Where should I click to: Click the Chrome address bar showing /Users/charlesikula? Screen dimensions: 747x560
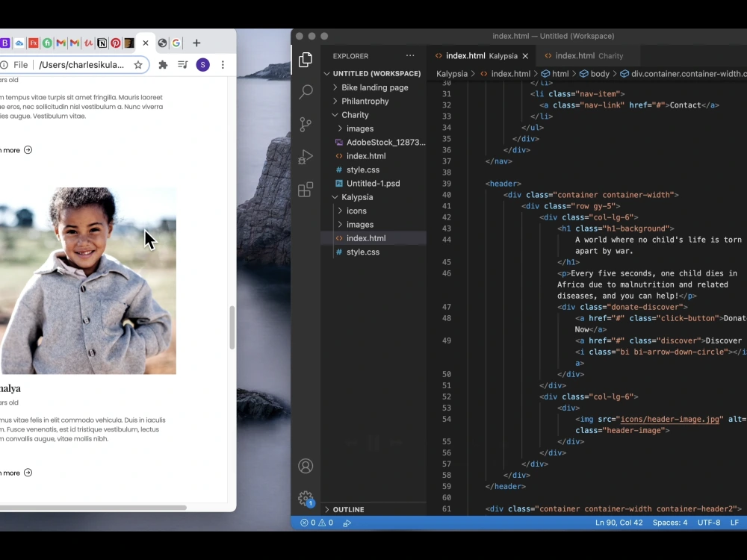tap(81, 65)
